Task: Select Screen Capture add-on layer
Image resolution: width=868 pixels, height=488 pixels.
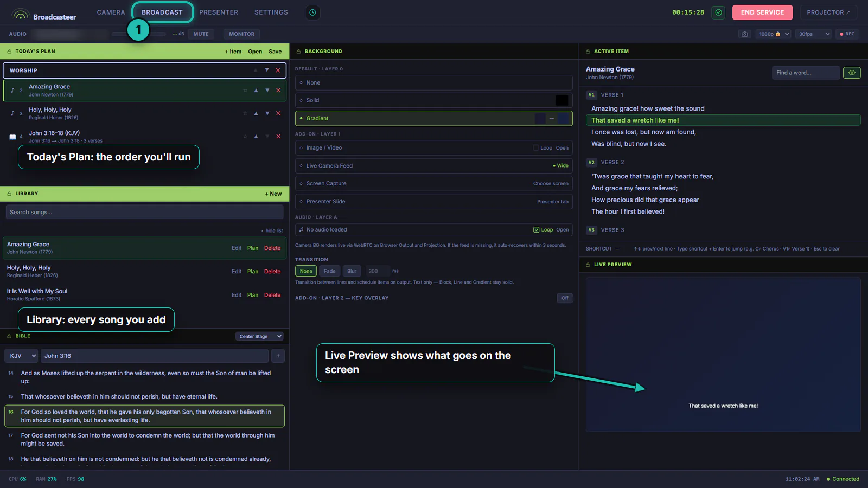Action: click(x=434, y=184)
